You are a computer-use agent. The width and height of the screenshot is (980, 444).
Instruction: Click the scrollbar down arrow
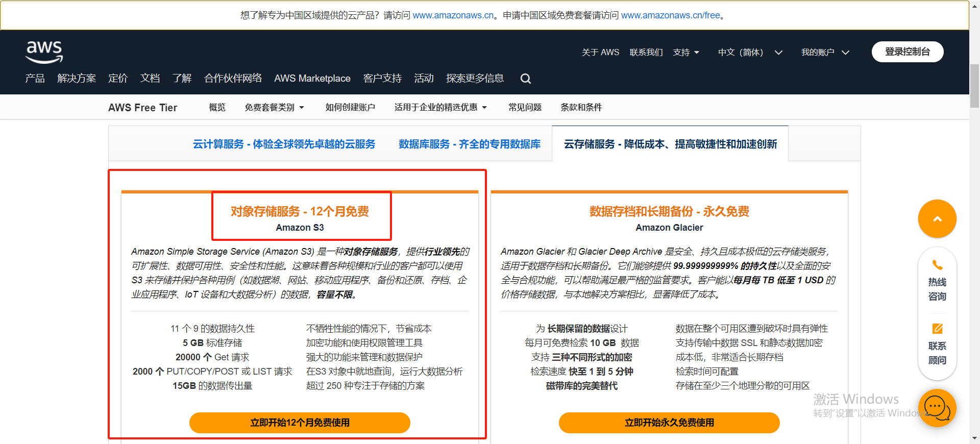(974, 438)
